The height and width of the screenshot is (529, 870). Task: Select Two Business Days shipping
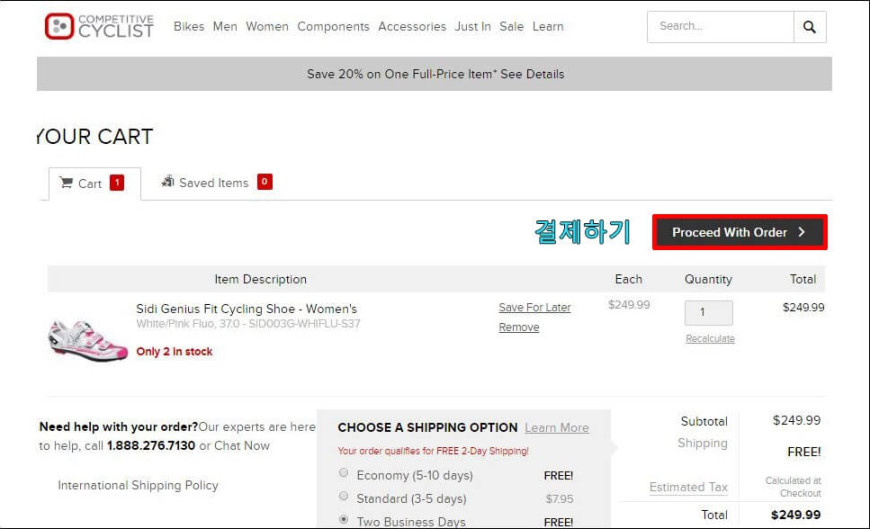[343, 519]
